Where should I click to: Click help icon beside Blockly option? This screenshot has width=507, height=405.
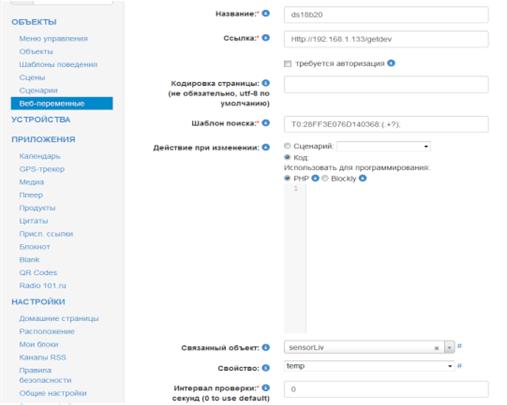(363, 178)
